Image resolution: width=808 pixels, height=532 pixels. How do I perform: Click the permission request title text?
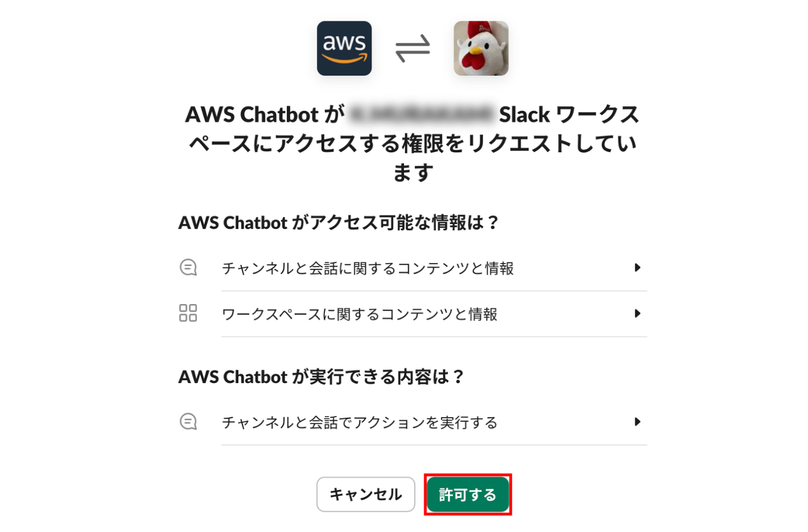(x=411, y=143)
